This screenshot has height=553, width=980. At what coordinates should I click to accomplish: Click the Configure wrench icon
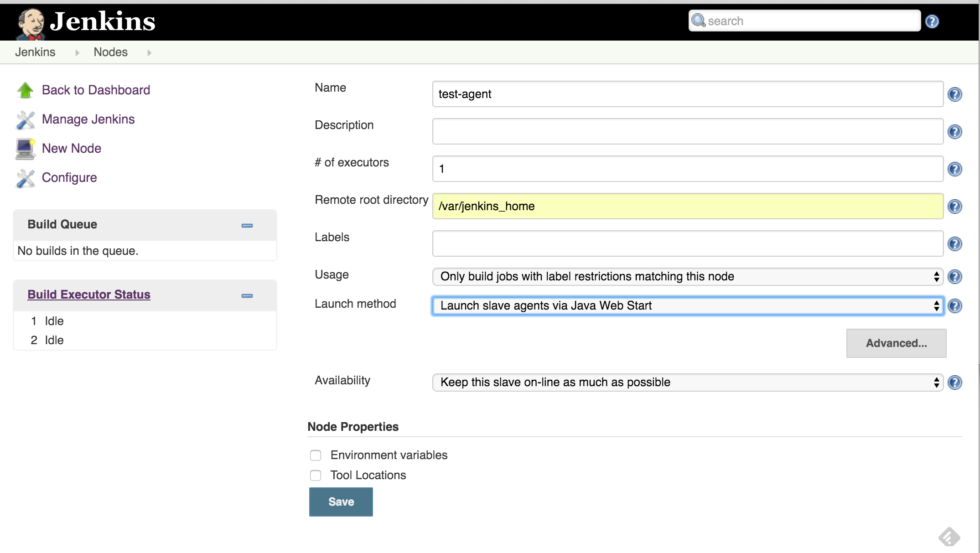click(25, 178)
